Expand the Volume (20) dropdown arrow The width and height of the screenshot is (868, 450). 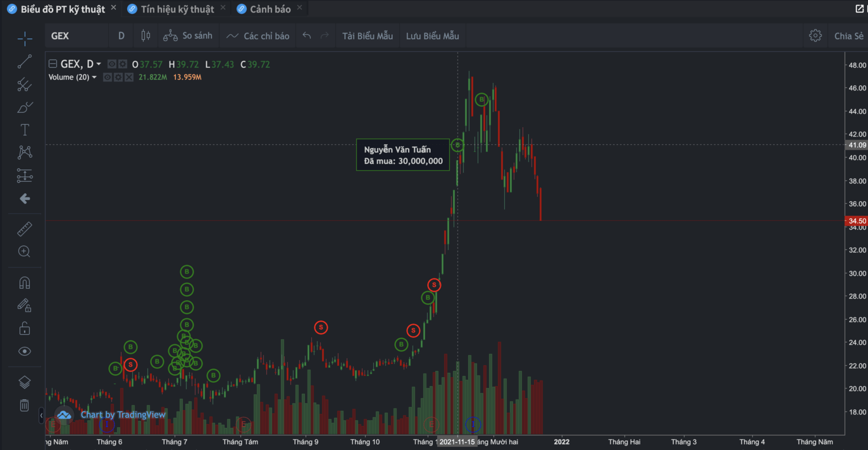pyautogui.click(x=94, y=77)
